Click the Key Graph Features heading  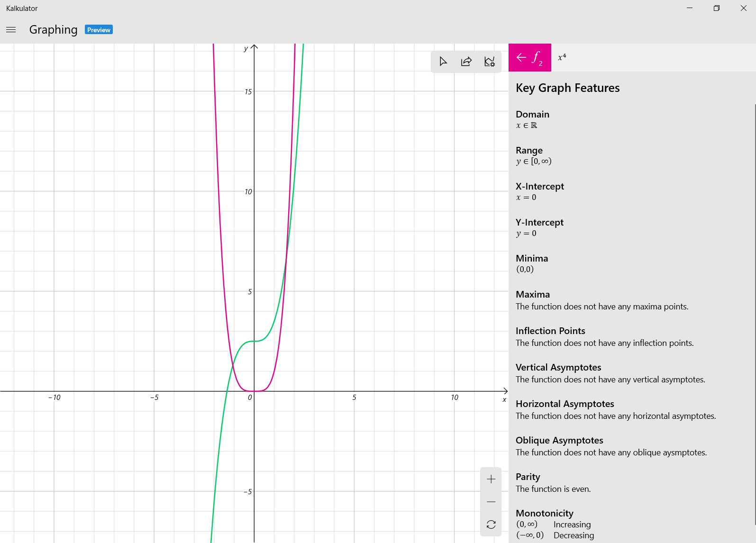(x=567, y=88)
